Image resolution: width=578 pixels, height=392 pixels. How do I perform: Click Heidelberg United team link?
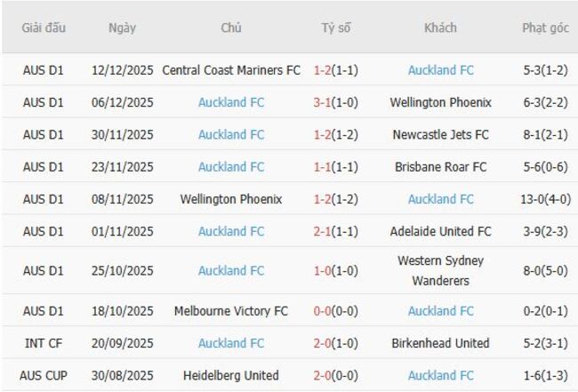coord(231,375)
